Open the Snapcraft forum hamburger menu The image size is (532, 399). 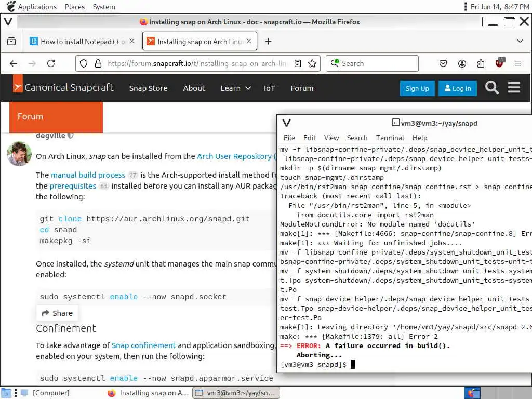tap(514, 87)
